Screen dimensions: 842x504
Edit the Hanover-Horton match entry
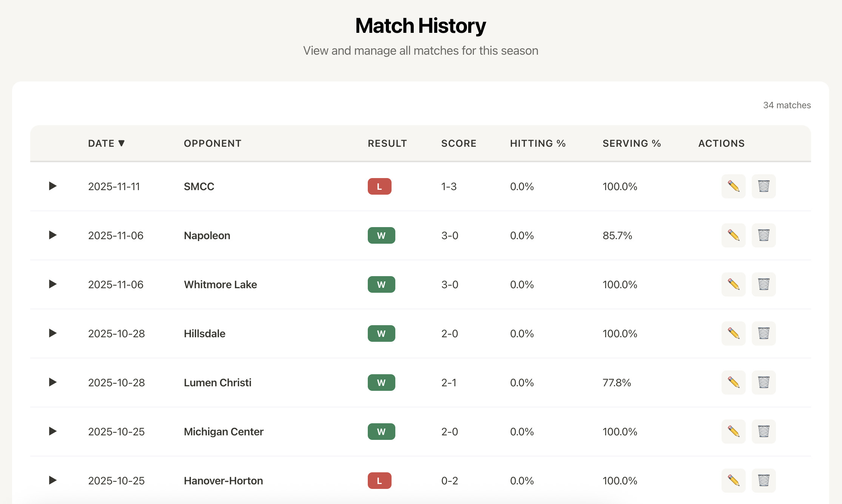[733, 480]
